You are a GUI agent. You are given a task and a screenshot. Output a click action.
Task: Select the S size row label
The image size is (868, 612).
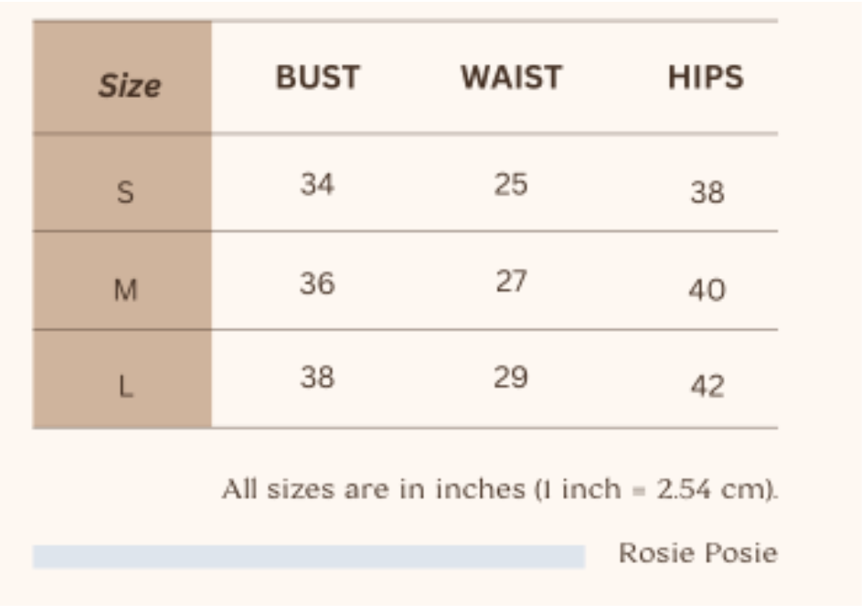point(126,192)
